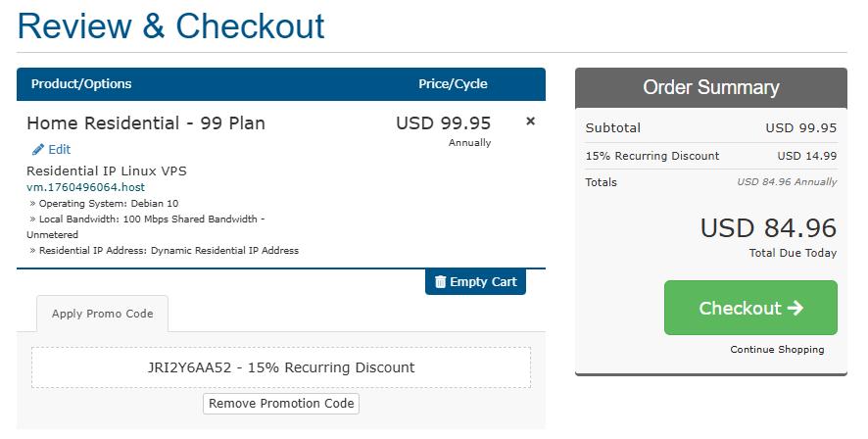Click the pencil Edit icon
This screenshot has height=439, width=868.
(38, 150)
